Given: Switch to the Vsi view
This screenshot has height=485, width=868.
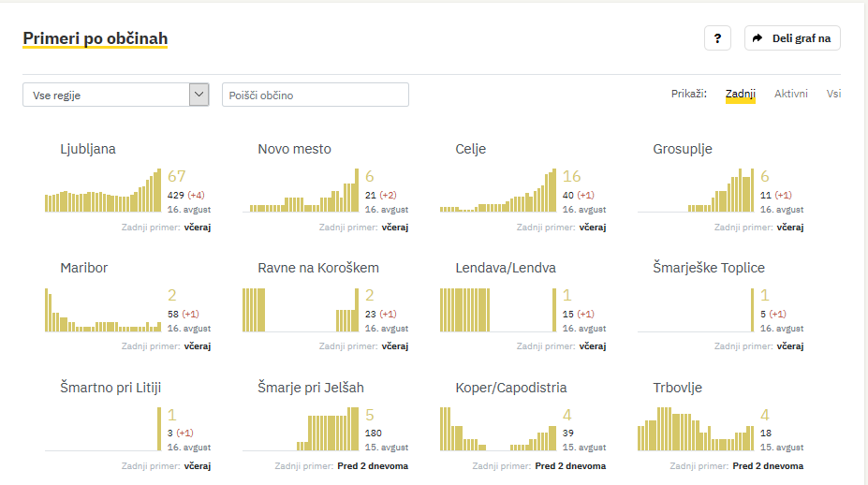Looking at the screenshot, I should pos(833,94).
